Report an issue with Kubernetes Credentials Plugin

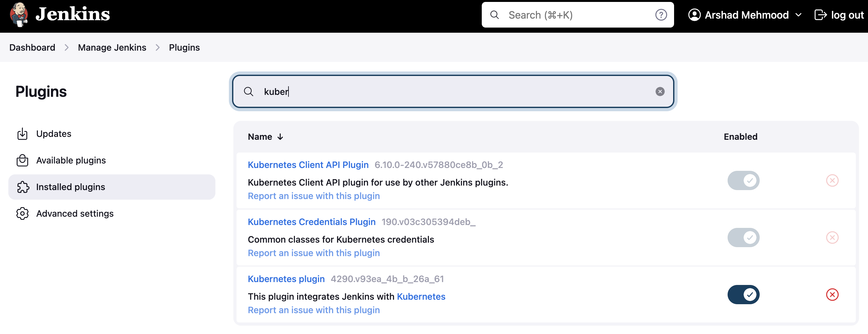pos(313,253)
